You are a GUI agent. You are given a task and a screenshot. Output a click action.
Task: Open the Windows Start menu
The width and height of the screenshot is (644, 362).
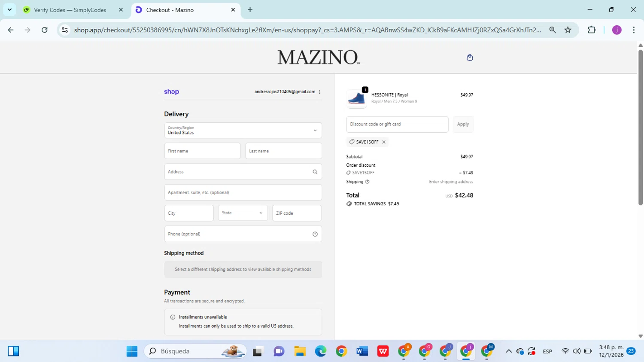tap(132, 351)
